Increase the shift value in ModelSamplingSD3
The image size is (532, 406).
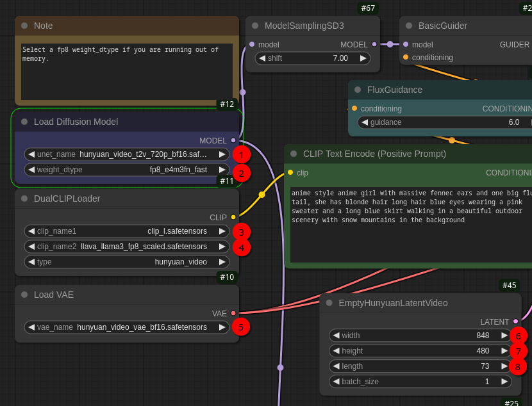(x=363, y=58)
